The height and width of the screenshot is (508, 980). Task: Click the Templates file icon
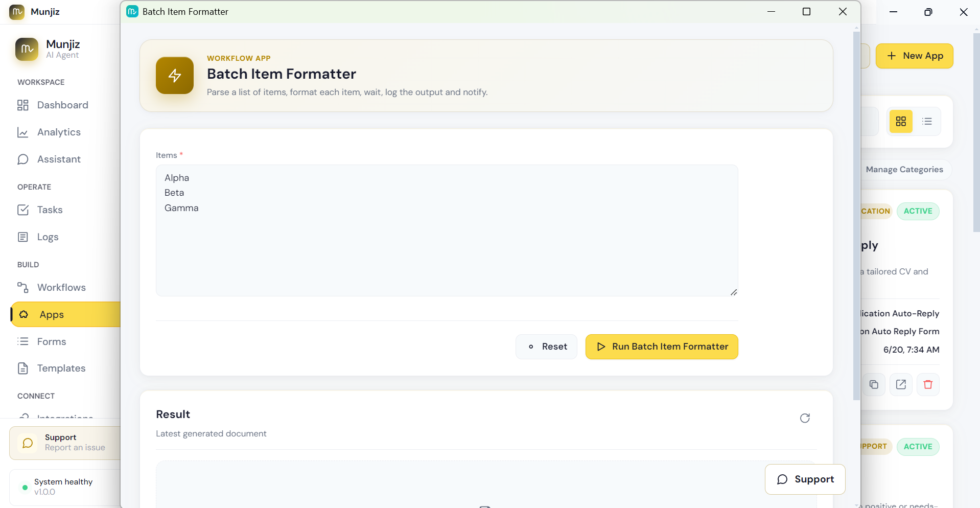(23, 368)
